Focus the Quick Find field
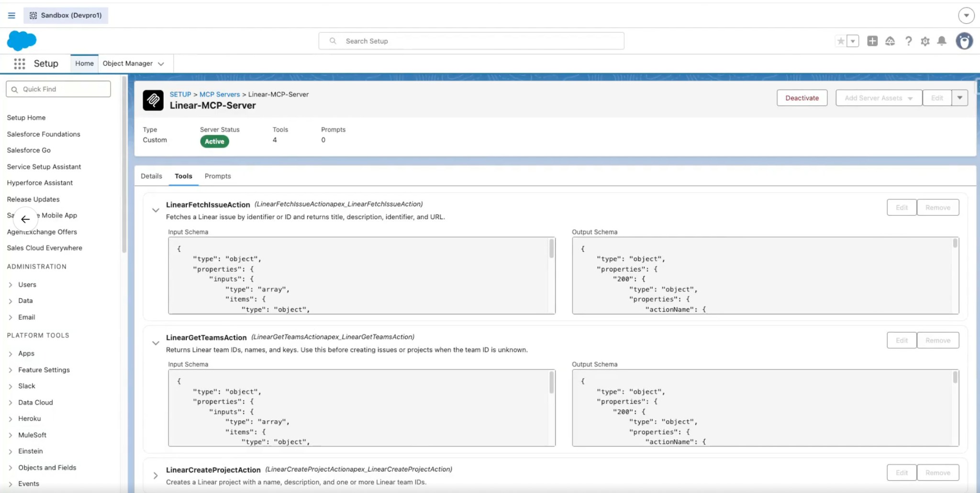980x493 pixels. [58, 89]
